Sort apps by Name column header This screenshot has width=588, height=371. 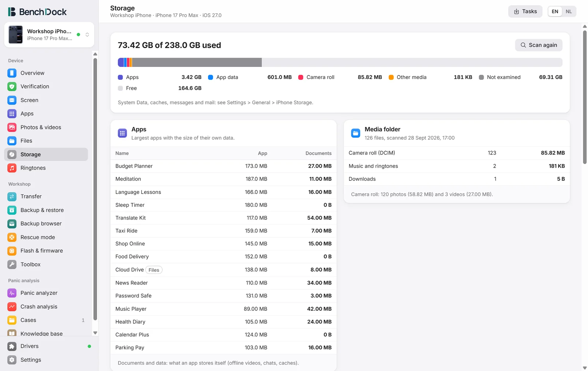pos(122,153)
